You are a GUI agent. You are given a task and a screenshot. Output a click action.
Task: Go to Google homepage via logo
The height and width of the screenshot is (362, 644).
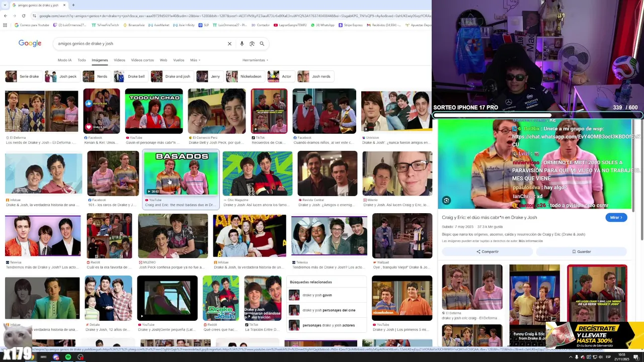30,43
